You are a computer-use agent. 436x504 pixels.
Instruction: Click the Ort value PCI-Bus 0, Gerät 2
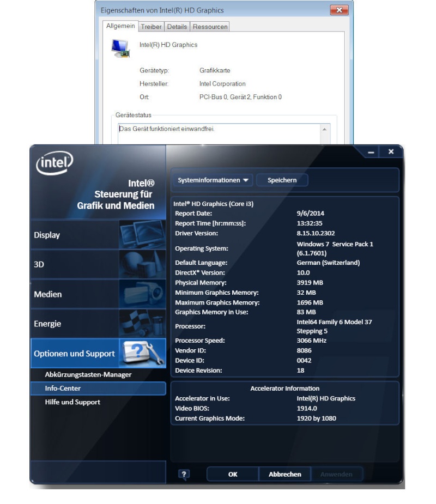[x=240, y=97]
